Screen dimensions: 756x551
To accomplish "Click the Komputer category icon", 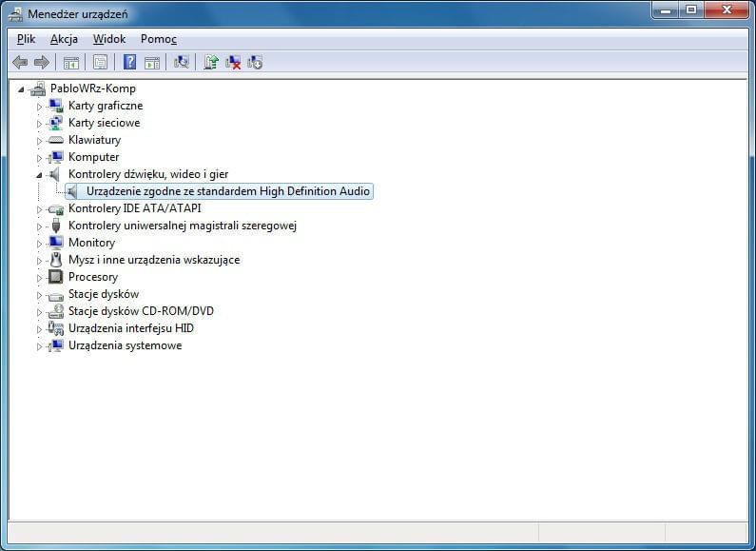I will coord(56,157).
